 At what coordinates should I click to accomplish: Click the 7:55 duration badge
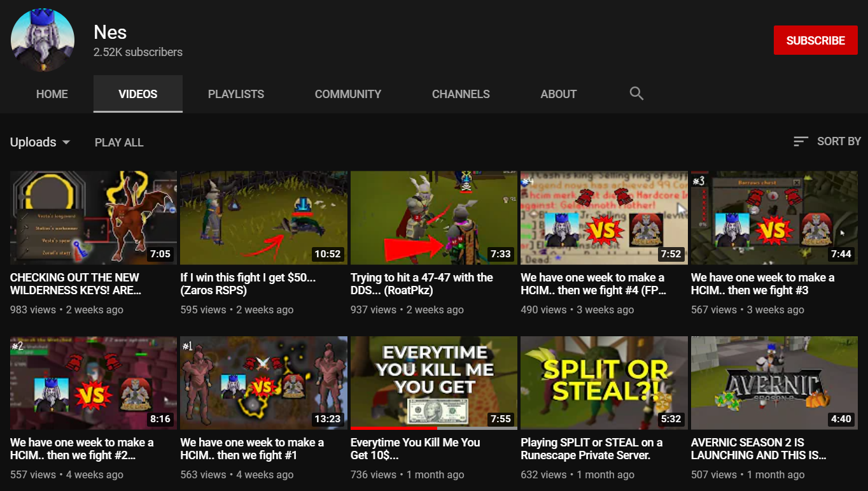501,419
